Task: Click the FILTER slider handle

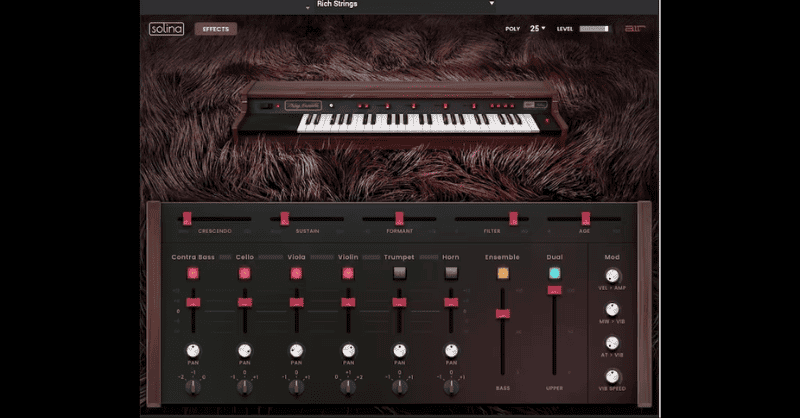Action: (x=514, y=219)
